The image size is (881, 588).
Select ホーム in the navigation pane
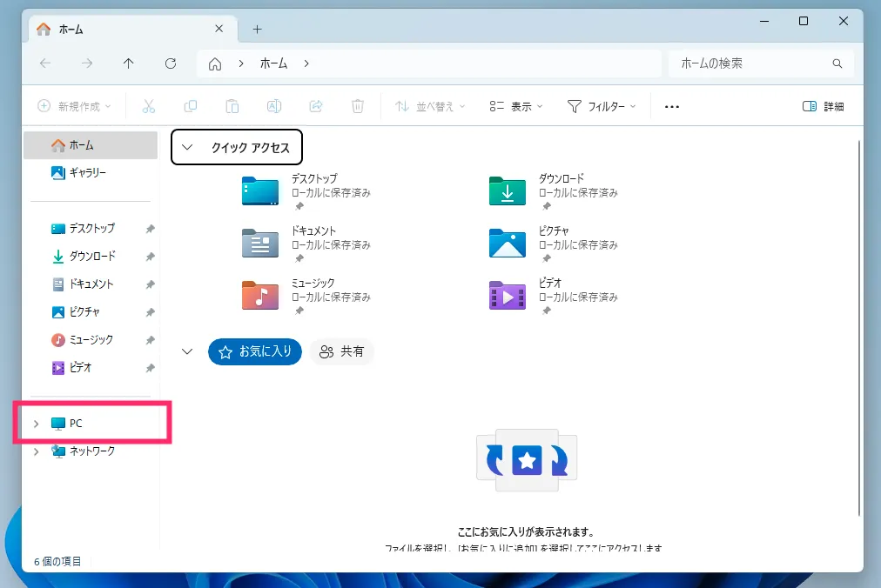click(x=91, y=145)
